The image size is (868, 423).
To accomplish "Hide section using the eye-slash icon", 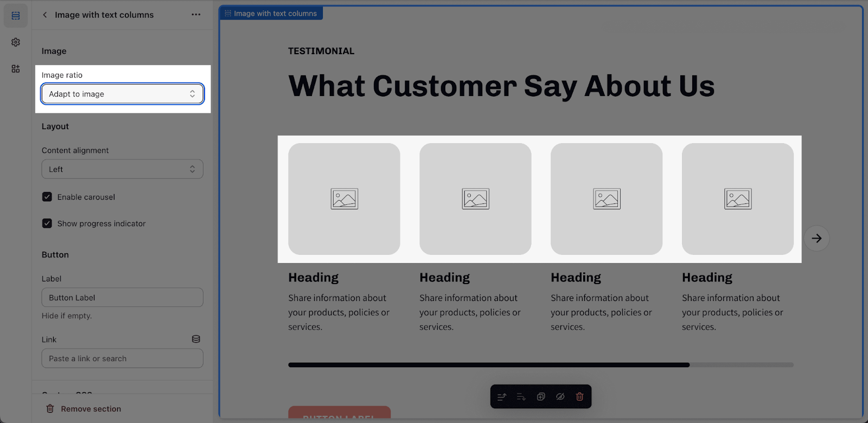I will [560, 397].
